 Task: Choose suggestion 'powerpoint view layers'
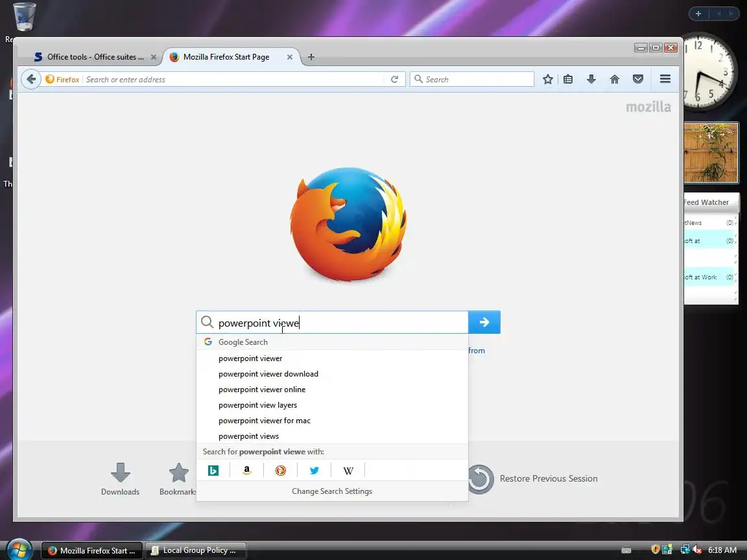[x=332, y=404]
